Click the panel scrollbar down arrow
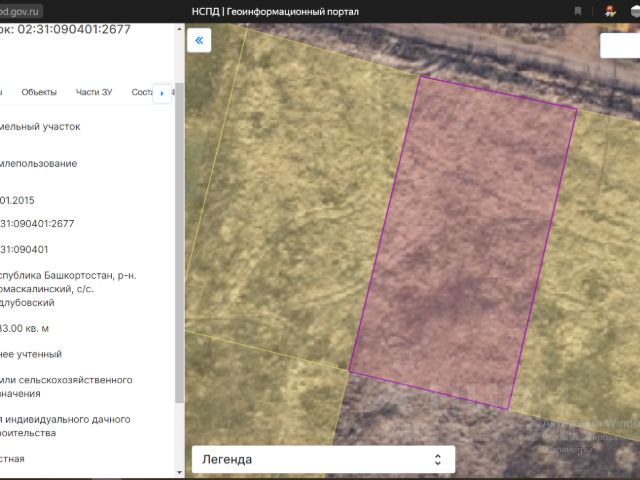640x480 pixels. [x=179, y=472]
